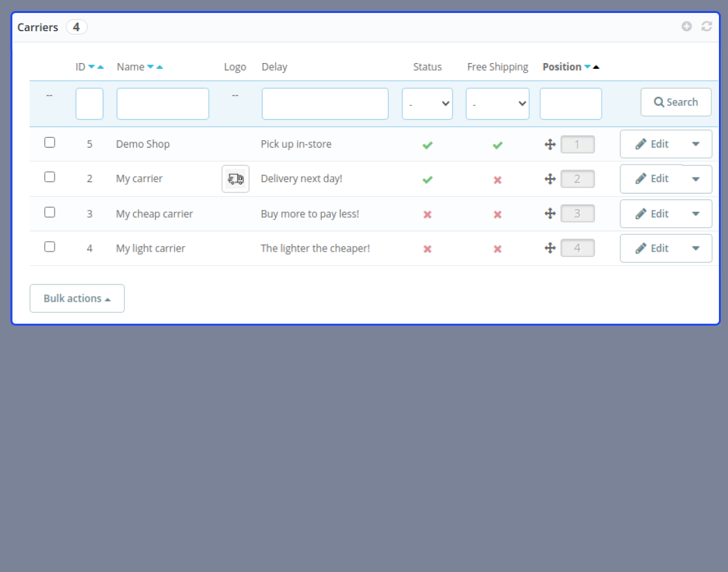Turn off free shipping for Demo Shop
The width and height of the screenshot is (728, 572).
pyautogui.click(x=498, y=145)
